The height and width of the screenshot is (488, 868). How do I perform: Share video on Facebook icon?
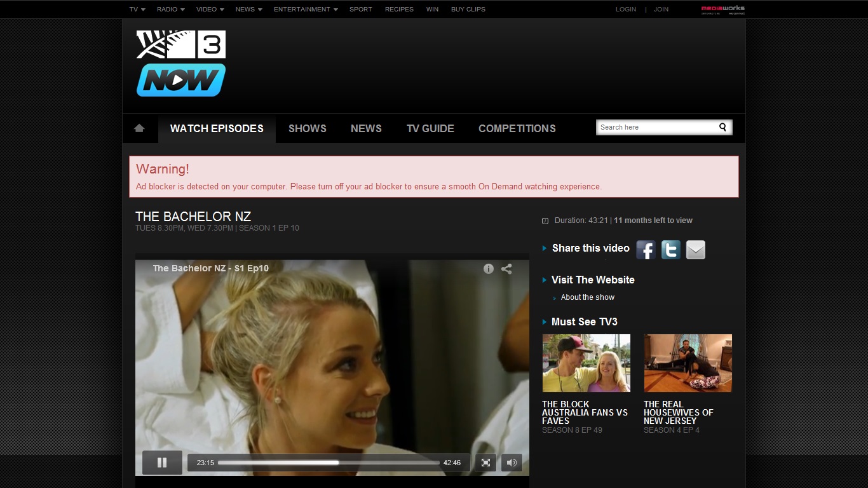pos(646,250)
